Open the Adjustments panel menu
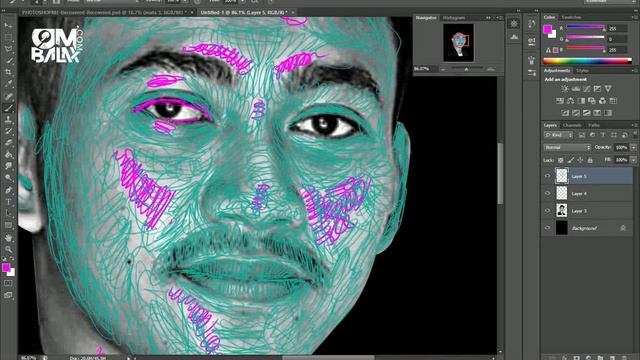The height and width of the screenshot is (360, 640). 635,71
